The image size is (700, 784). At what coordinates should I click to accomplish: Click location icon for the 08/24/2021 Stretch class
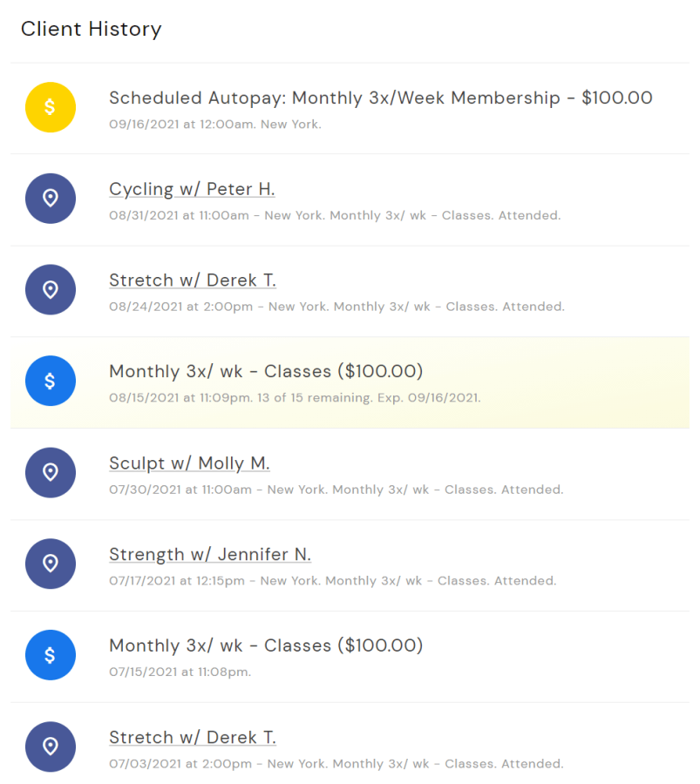coord(51,290)
